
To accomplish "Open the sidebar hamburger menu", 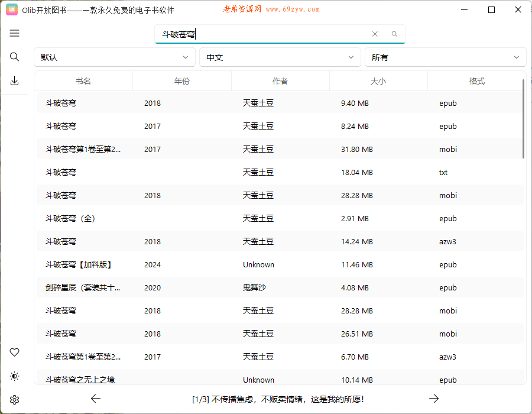I will point(14,33).
